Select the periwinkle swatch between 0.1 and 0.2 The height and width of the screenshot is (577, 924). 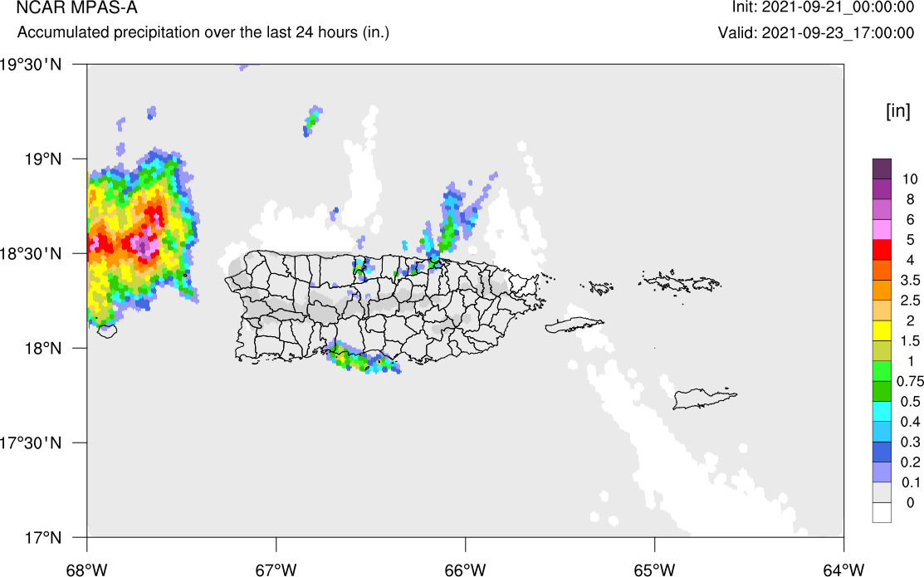coord(882,472)
